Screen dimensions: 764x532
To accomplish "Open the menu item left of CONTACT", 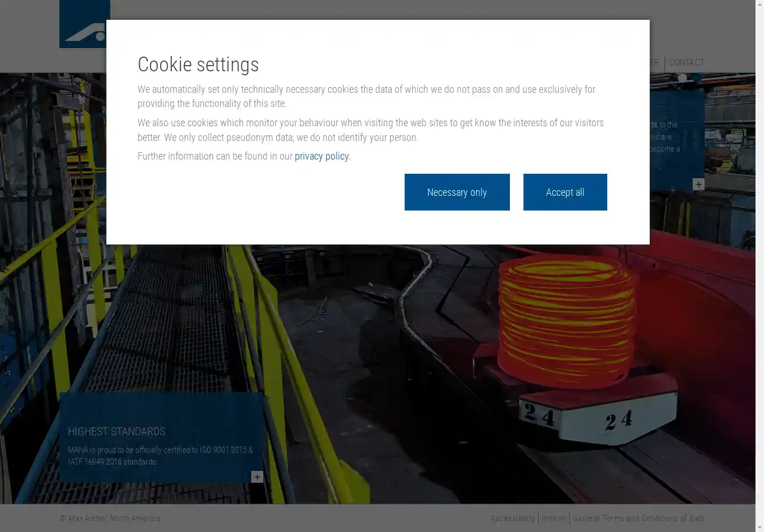I will click(655, 63).
